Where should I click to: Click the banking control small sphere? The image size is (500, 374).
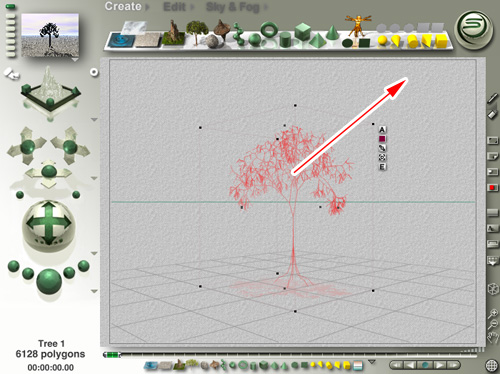(20, 195)
